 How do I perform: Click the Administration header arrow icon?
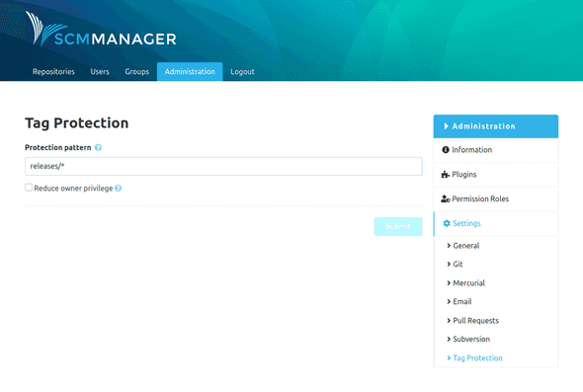(447, 126)
